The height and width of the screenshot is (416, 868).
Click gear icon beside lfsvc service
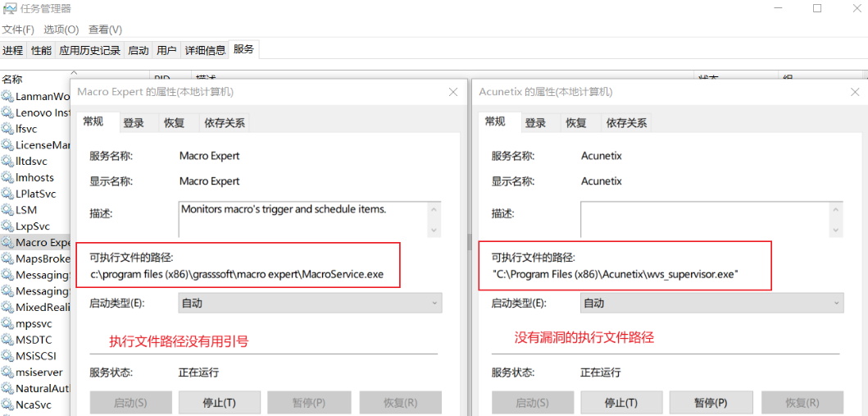tap(7, 129)
